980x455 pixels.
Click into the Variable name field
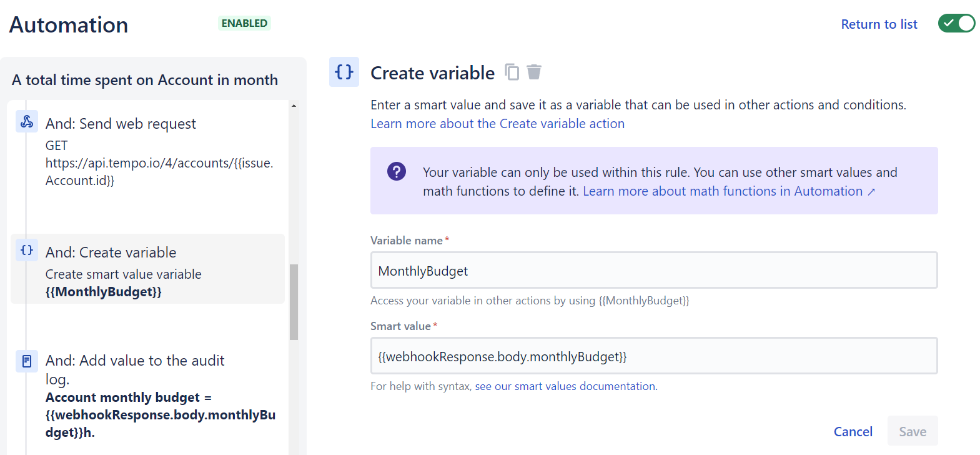[x=653, y=271]
